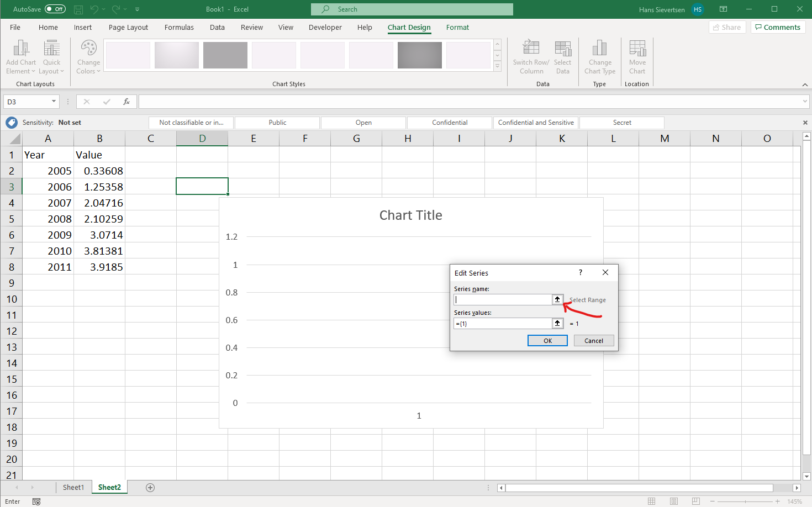Screen dimensions: 812x507
Task: Click Cancel in Edit Series dialog
Action: click(x=594, y=341)
